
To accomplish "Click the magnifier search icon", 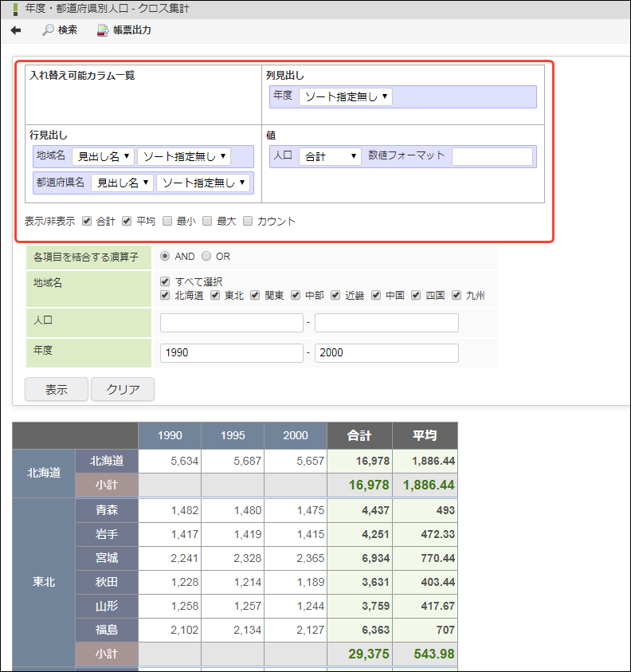I will point(48,30).
